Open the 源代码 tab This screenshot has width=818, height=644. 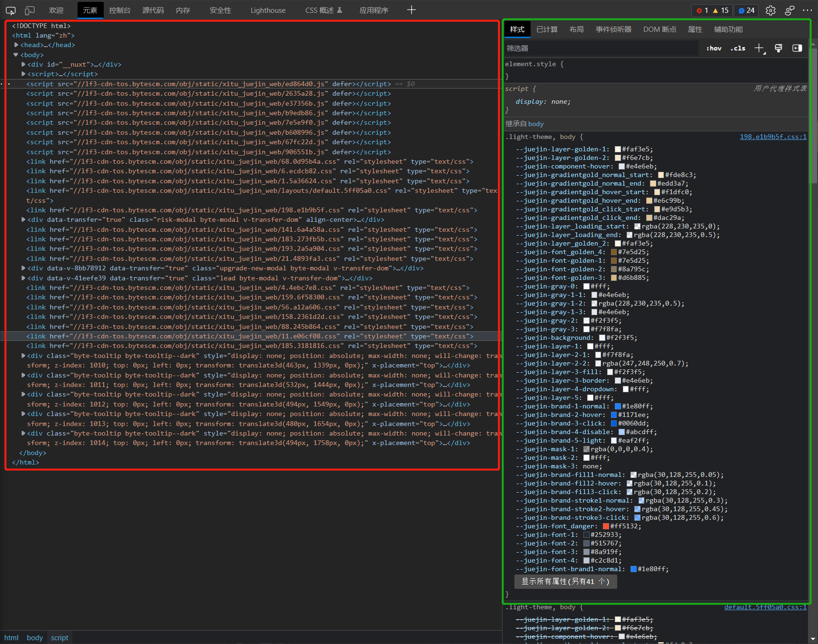coord(153,10)
